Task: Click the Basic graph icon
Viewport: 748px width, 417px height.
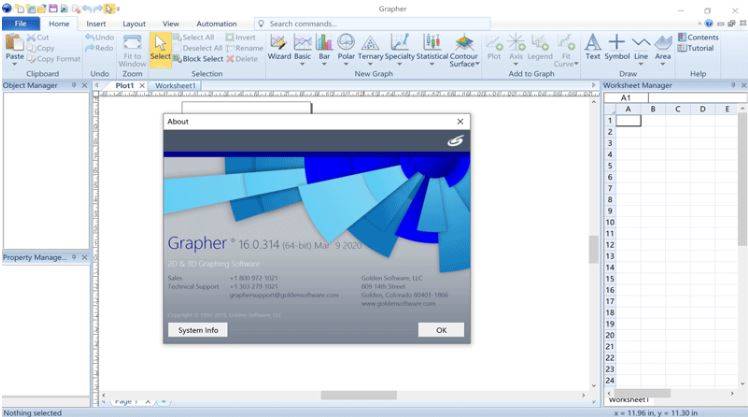Action: coord(302,43)
